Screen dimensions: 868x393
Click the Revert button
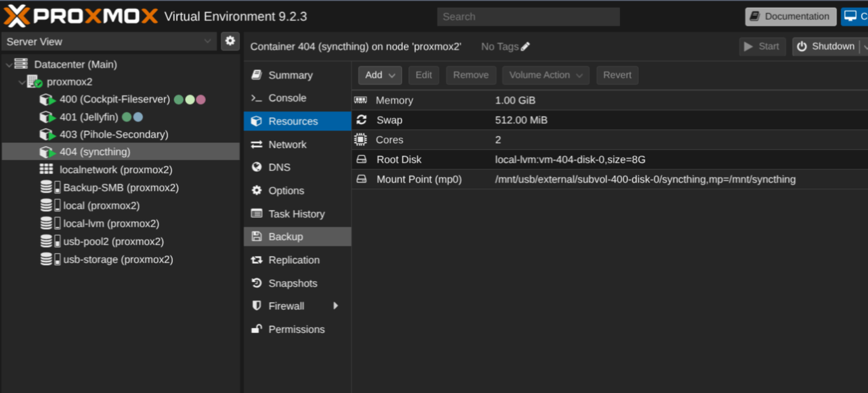[617, 75]
